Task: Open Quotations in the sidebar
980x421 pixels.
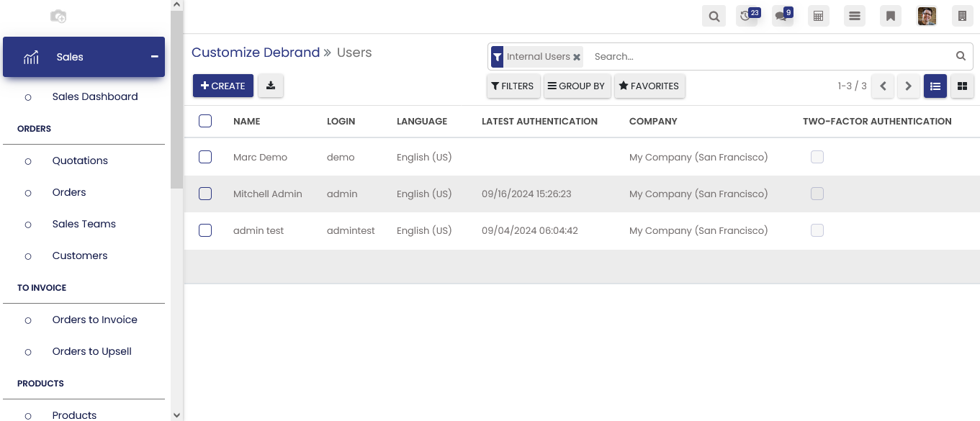Action: point(80,160)
